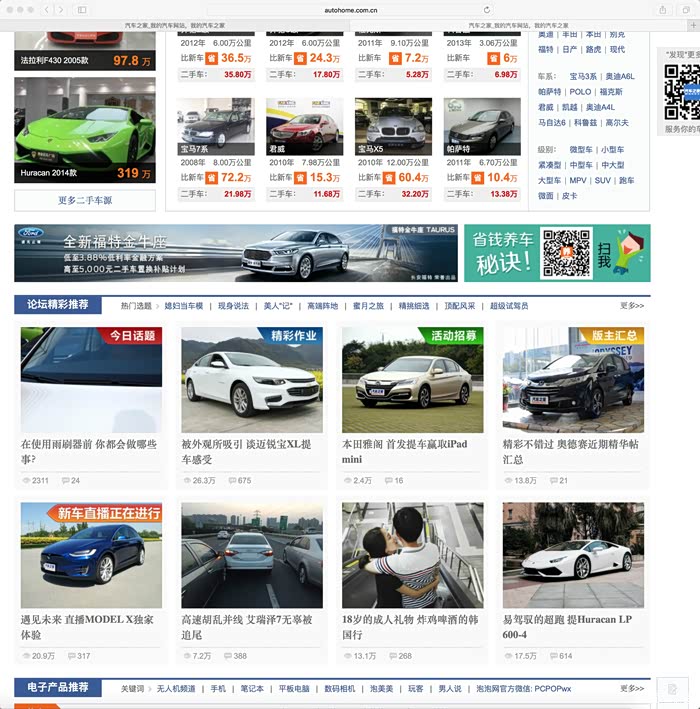Screen dimensions: 700x709
Task: Click the floating feedback icon at page corner
Action: click(x=672, y=690)
